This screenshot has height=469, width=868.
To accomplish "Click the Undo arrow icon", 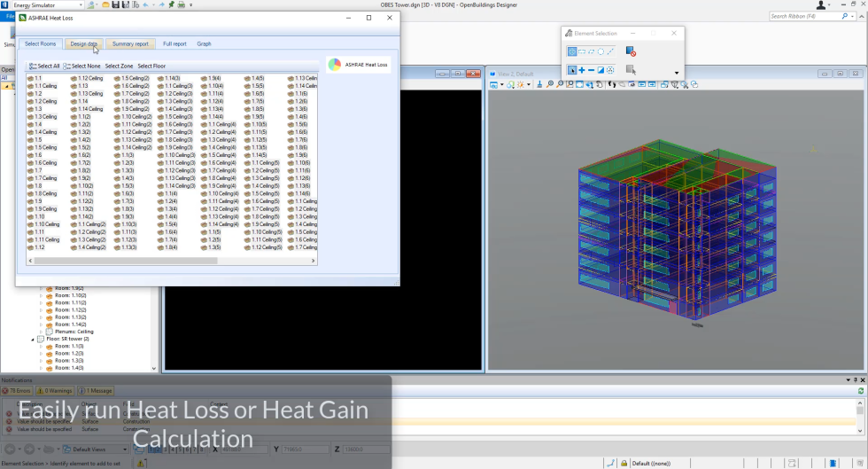I will pos(145,5).
